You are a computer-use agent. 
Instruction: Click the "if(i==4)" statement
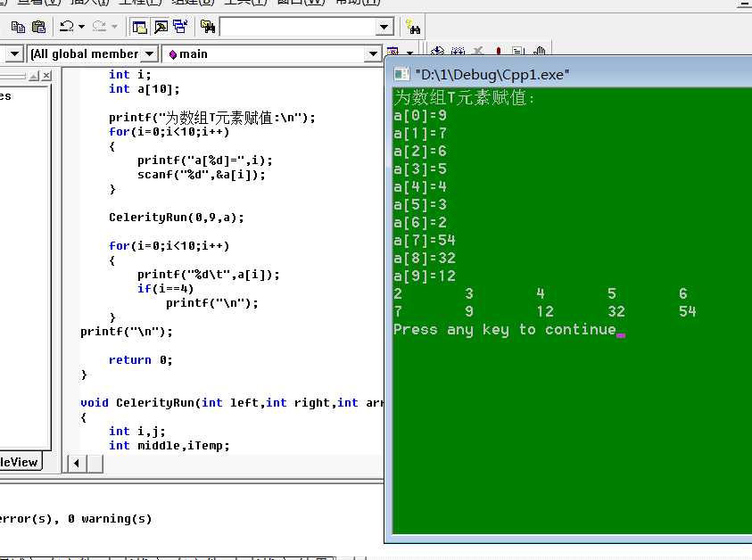point(165,289)
